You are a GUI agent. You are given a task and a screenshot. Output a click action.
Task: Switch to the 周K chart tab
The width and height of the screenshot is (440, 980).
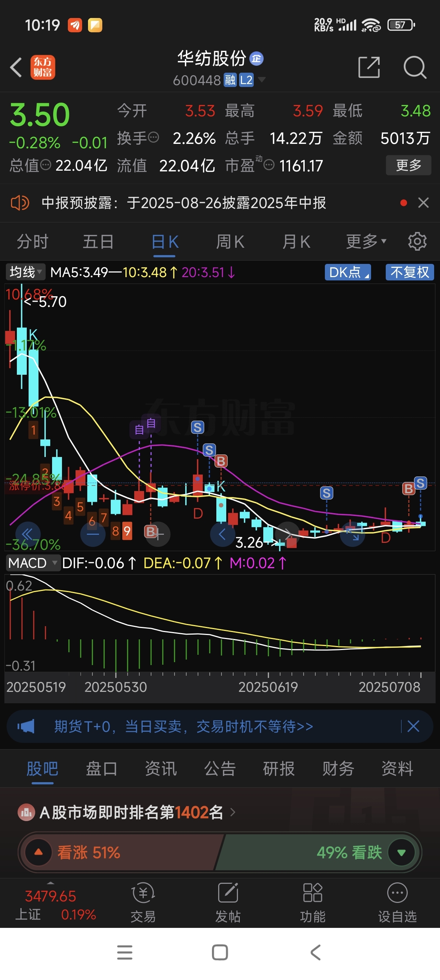click(230, 242)
